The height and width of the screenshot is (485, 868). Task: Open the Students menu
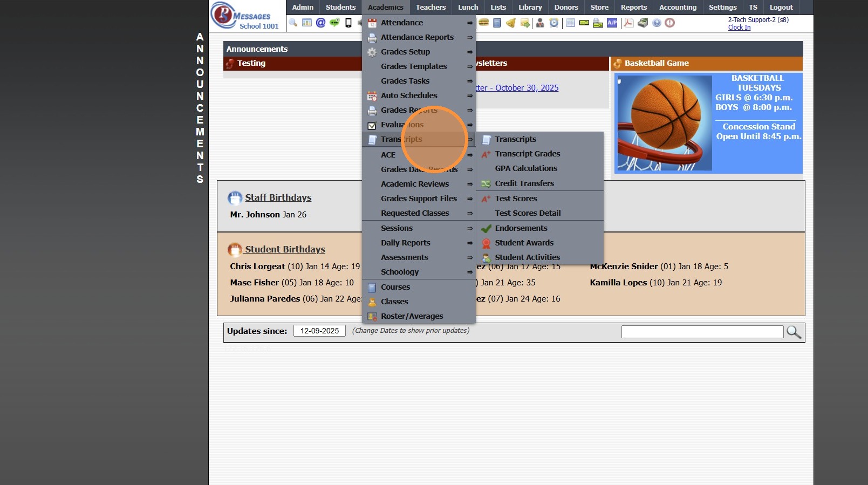click(x=341, y=7)
